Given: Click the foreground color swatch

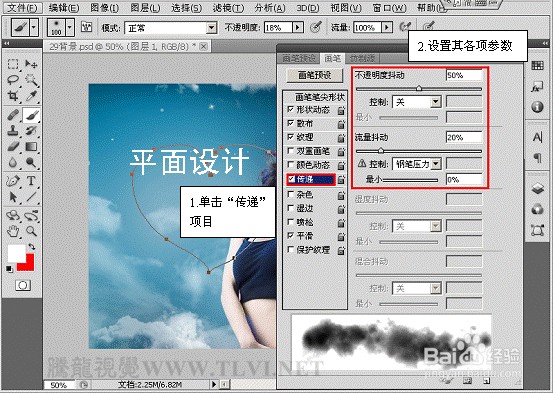Looking at the screenshot, I should coord(17,253).
